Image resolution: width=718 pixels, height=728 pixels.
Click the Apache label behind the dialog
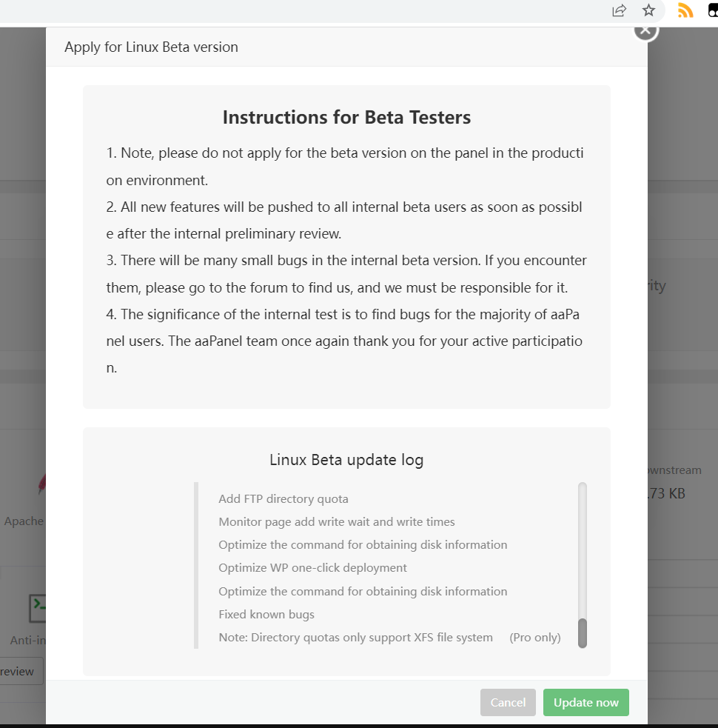[x=24, y=521]
